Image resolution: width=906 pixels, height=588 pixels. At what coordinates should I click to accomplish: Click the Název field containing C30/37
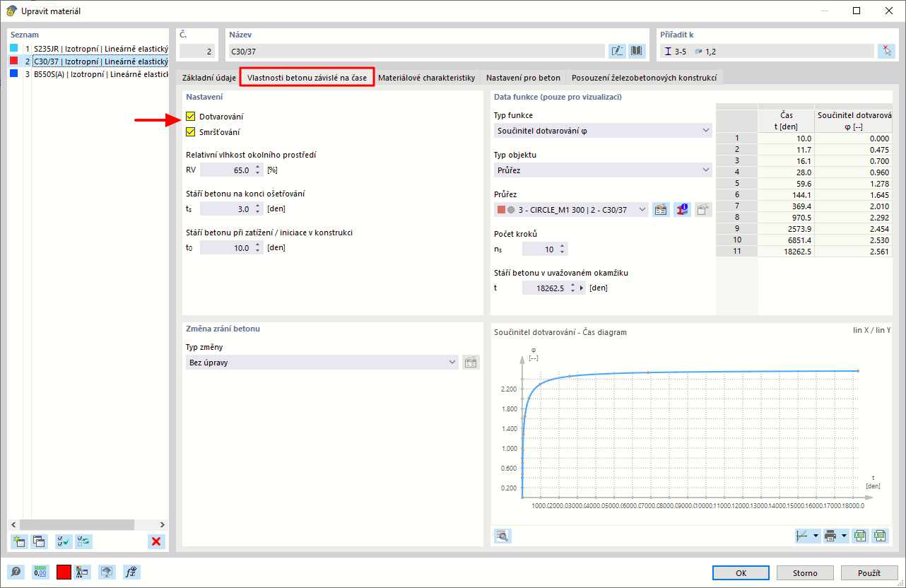[x=417, y=51]
